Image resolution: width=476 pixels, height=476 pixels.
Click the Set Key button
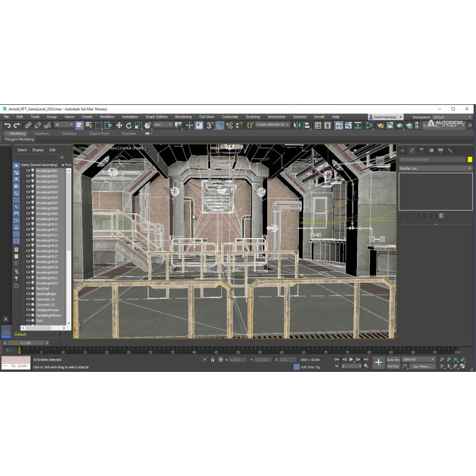tap(393, 367)
